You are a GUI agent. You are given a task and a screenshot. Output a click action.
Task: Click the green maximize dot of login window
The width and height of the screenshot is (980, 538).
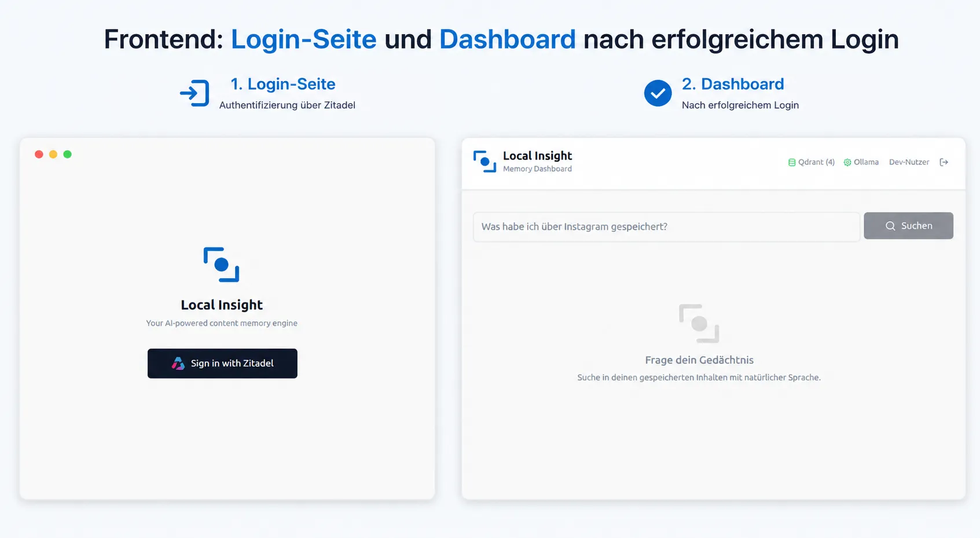click(67, 154)
